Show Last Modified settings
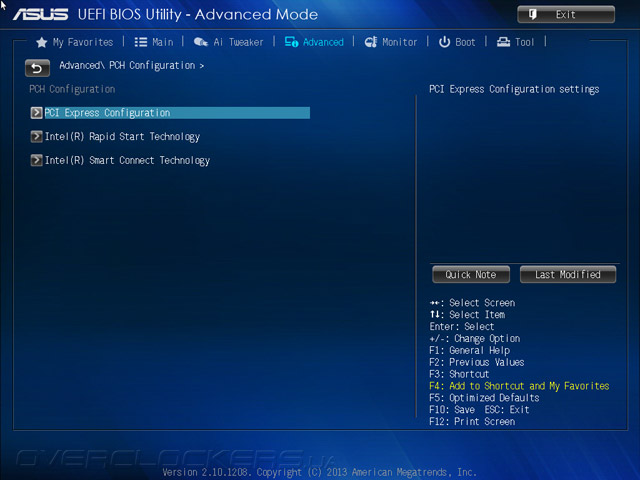 point(568,274)
